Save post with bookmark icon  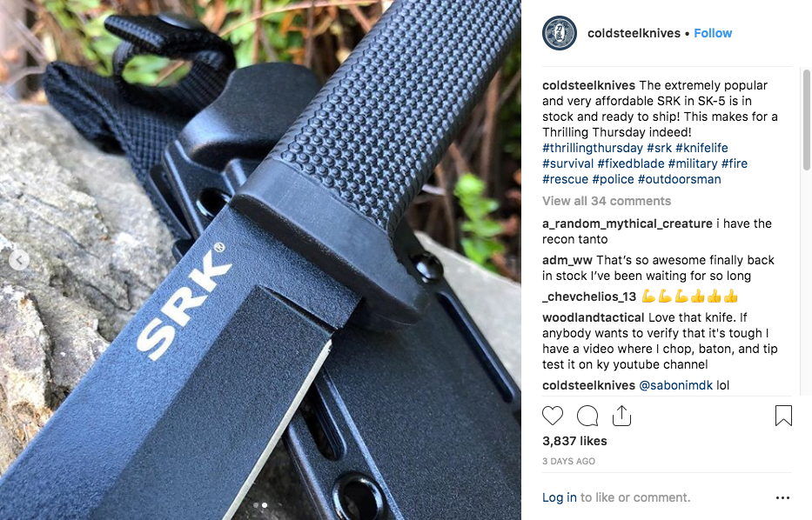pos(783,416)
